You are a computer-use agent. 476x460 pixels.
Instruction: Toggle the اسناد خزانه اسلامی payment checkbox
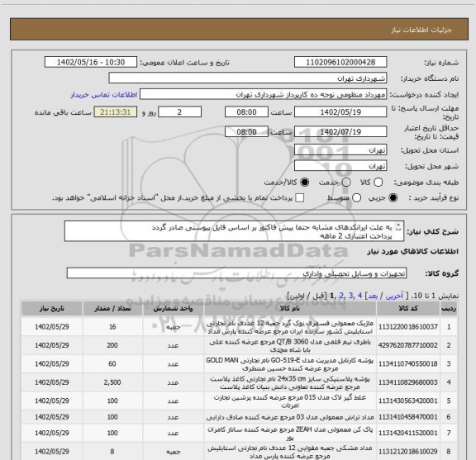click(300, 198)
